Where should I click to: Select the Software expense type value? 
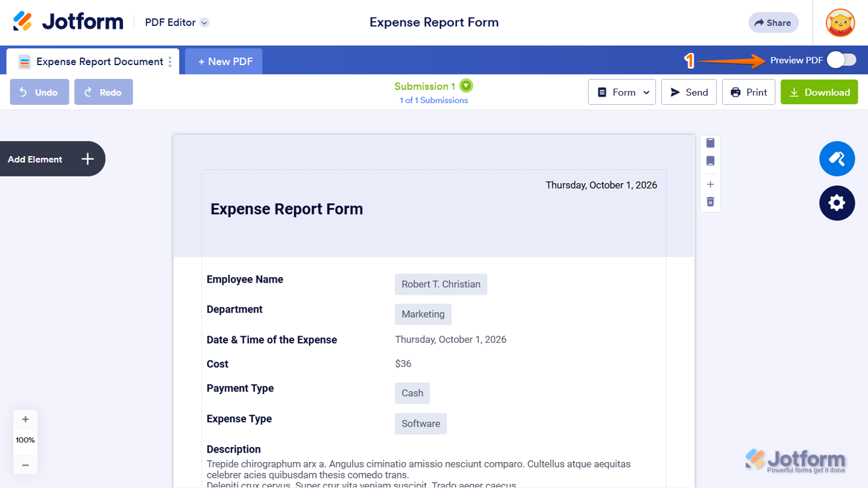point(421,424)
